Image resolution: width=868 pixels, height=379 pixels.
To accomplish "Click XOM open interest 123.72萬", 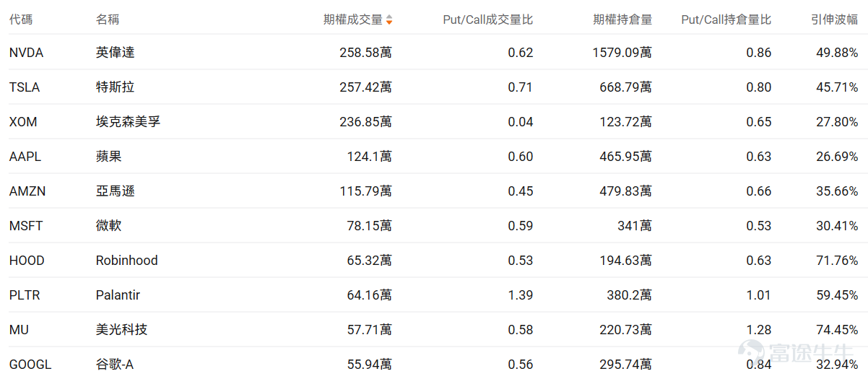I will point(626,122).
